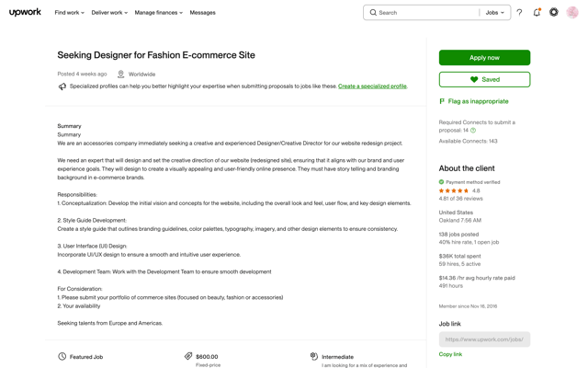The width and height of the screenshot is (588, 368).
Task: Expand the Manage finances menu
Action: click(159, 12)
